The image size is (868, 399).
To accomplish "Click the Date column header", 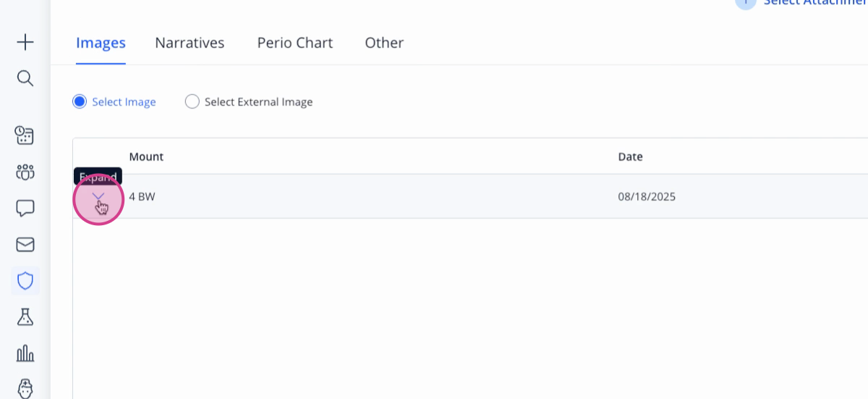I will 630,156.
